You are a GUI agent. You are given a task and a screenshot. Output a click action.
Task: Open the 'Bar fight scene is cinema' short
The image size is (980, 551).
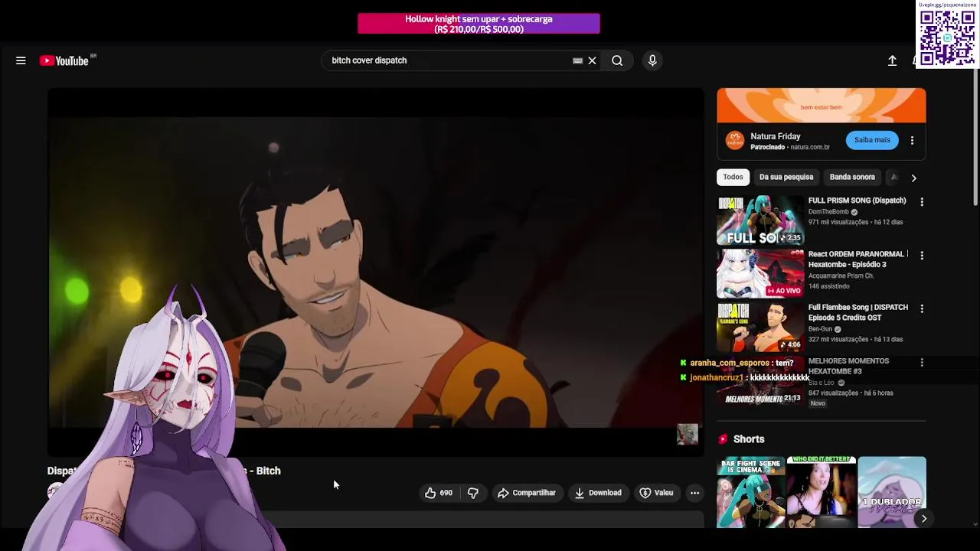click(x=751, y=492)
